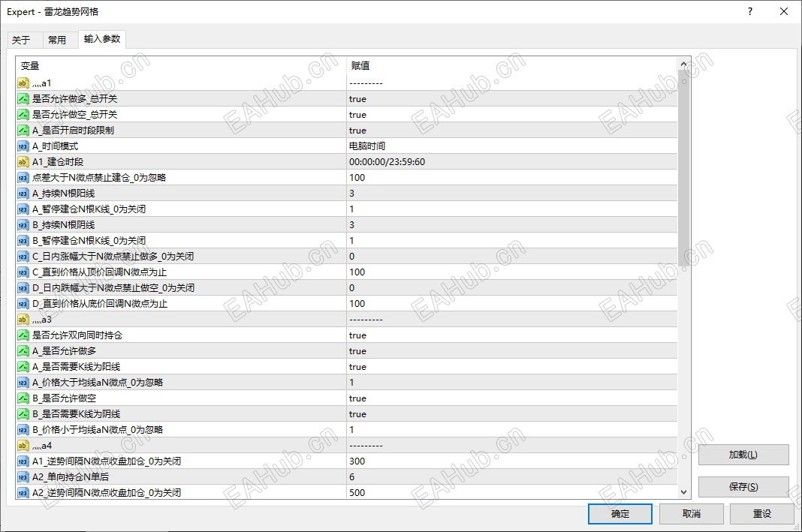Click the icon beside 是否允许做空_总开关

click(23, 115)
